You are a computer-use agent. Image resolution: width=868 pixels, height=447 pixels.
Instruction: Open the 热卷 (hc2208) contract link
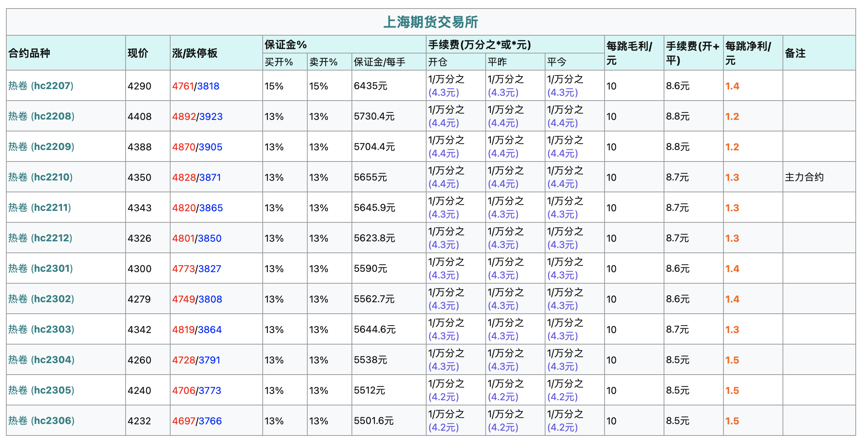41,116
